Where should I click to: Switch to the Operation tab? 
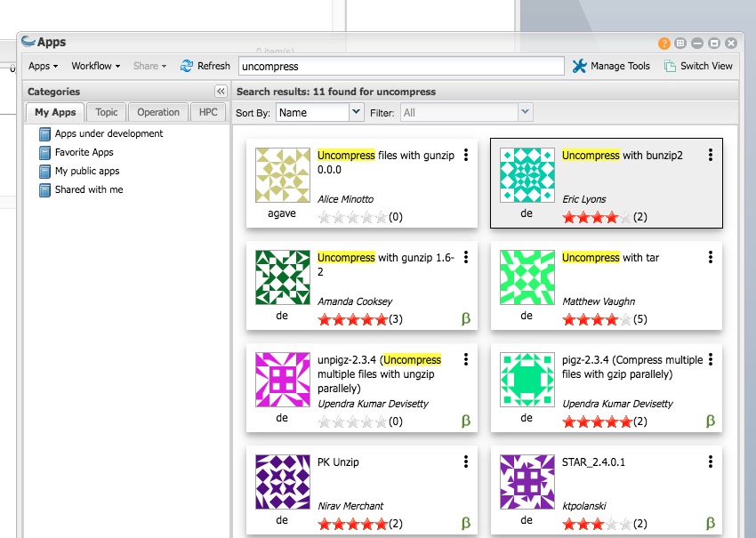(158, 112)
